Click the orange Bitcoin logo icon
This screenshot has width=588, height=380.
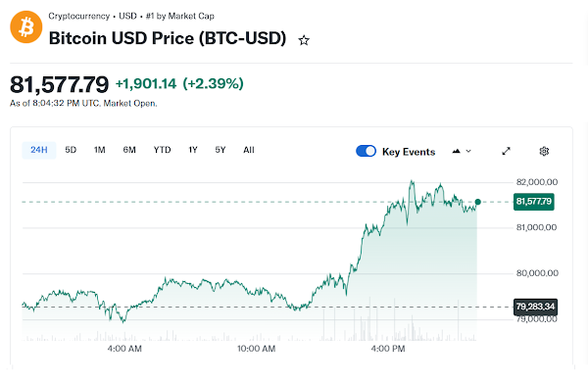tap(26, 27)
